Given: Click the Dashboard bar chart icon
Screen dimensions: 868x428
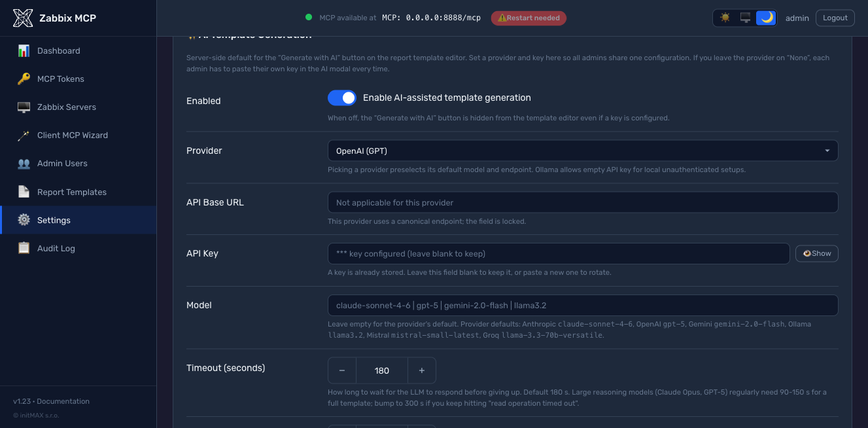Looking at the screenshot, I should pos(24,50).
